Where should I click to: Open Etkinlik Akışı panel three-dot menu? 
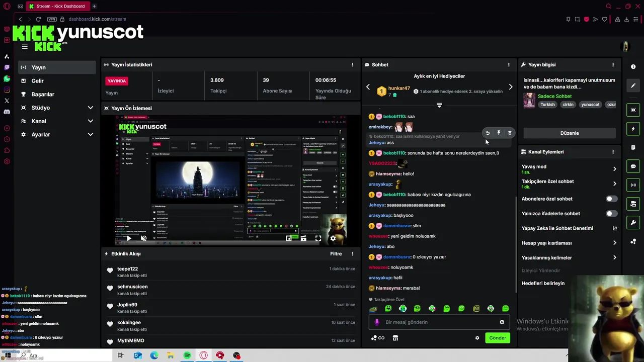click(x=352, y=254)
